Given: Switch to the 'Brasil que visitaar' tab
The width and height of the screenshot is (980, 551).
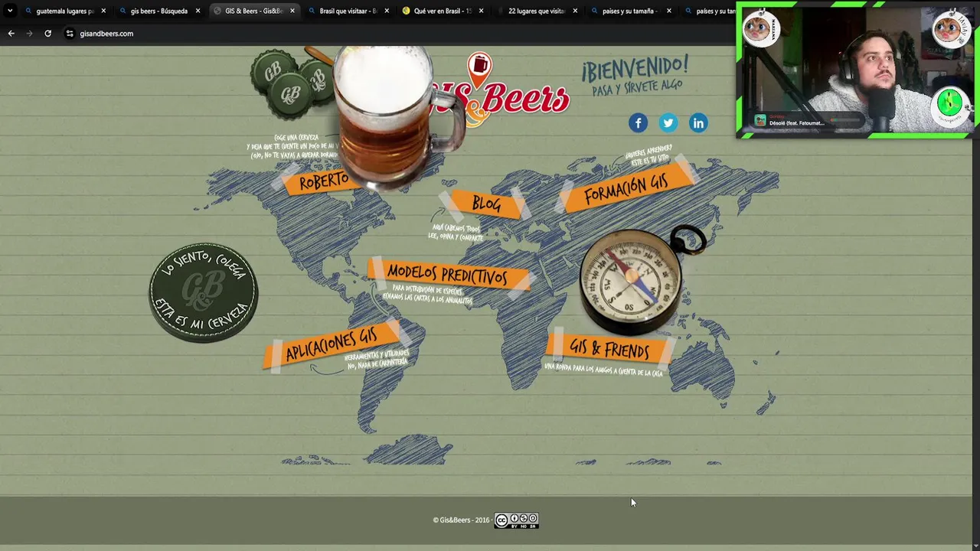Looking at the screenshot, I should [348, 11].
